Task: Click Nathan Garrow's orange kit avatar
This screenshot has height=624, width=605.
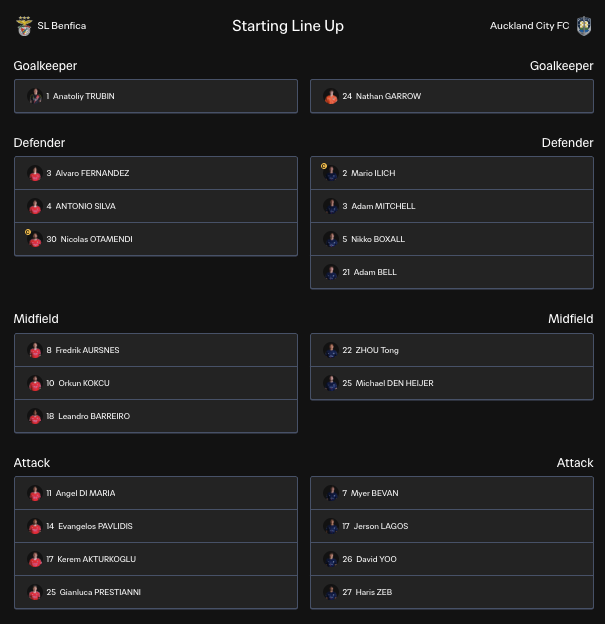Action: click(x=331, y=96)
